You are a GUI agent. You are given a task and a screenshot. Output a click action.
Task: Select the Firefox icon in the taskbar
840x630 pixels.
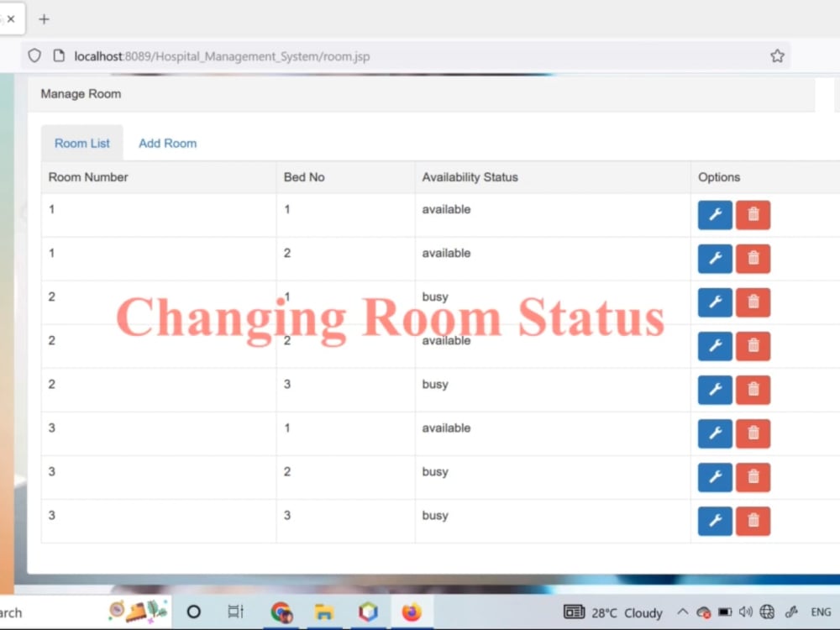click(x=411, y=612)
